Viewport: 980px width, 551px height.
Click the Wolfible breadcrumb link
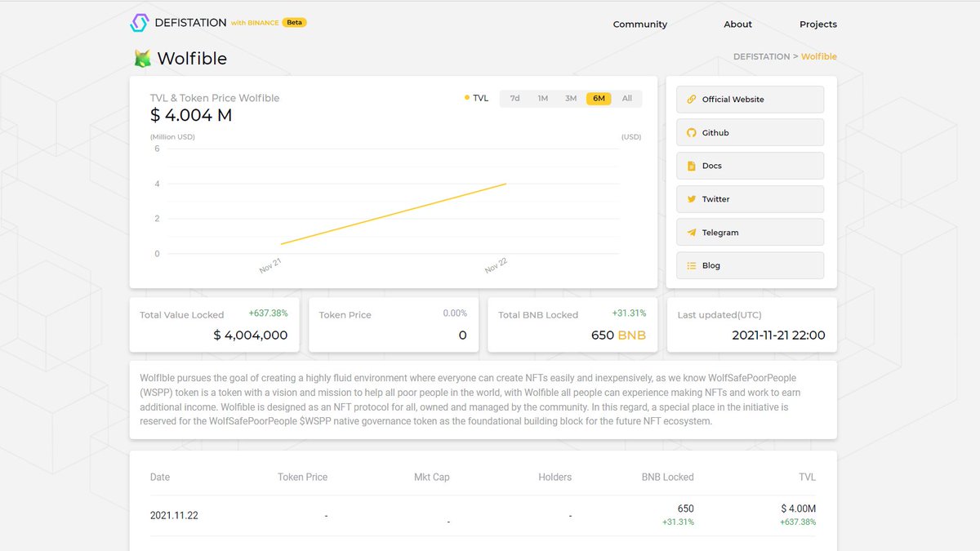click(819, 56)
